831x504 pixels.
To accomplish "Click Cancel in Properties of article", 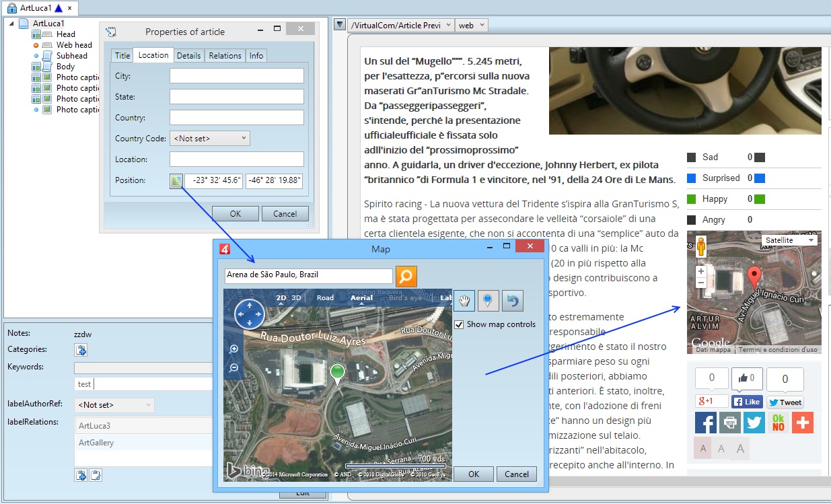I will (285, 214).
